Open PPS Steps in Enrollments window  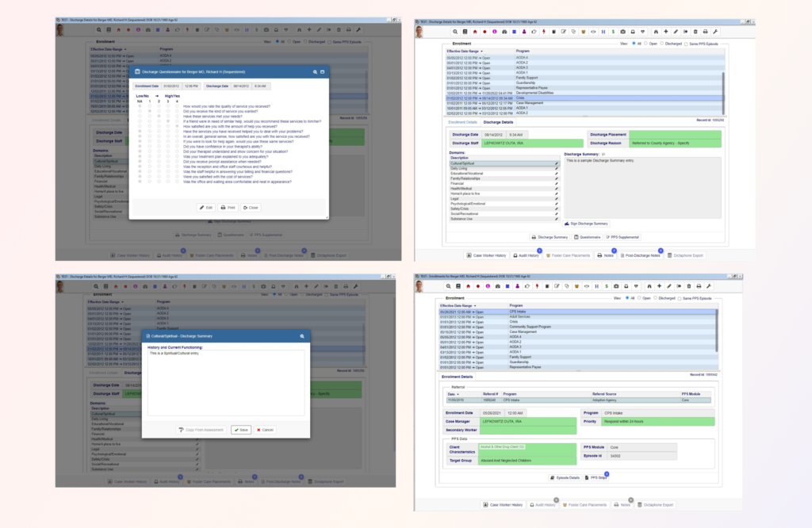tap(597, 478)
